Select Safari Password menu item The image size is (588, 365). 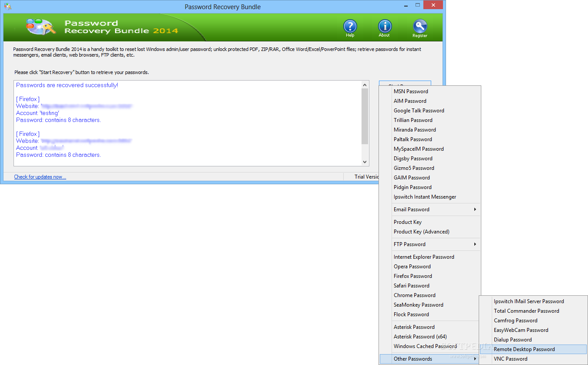pos(430,286)
